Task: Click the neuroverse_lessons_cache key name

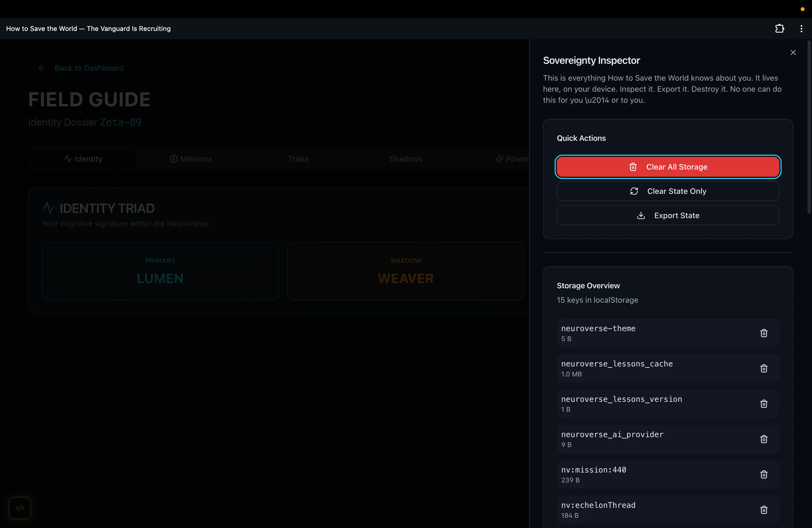Action: [617, 364]
